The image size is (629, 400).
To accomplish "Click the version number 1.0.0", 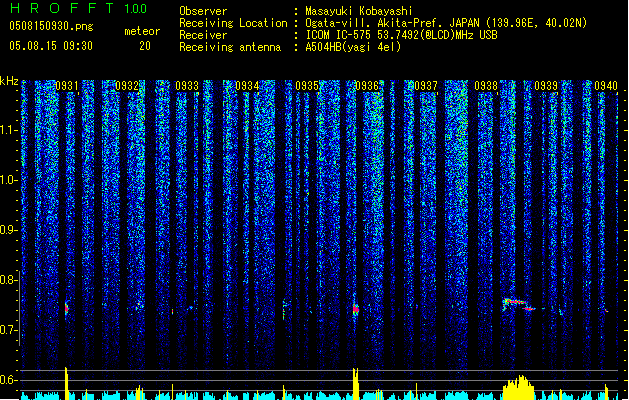I will pyautogui.click(x=135, y=9).
